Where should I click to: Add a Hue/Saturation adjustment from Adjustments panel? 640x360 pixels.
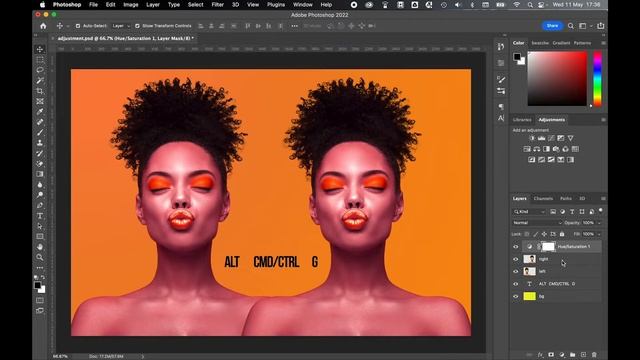coord(527,149)
